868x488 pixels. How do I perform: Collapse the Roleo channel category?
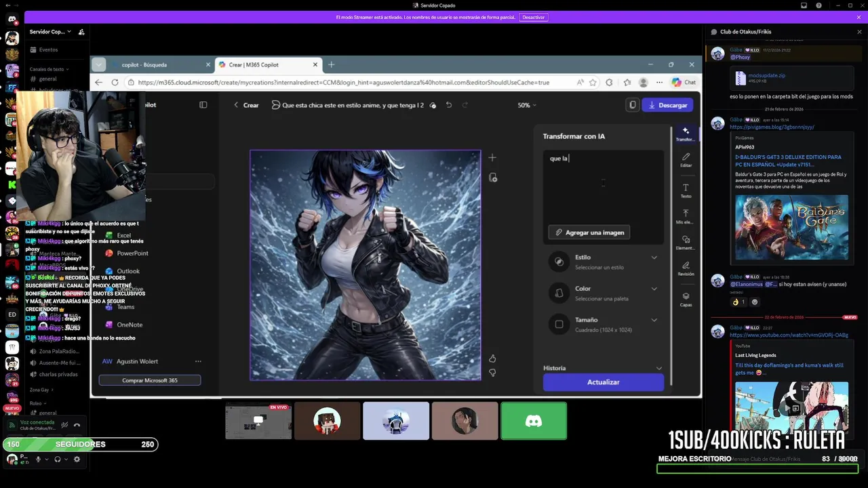pyautogui.click(x=37, y=403)
